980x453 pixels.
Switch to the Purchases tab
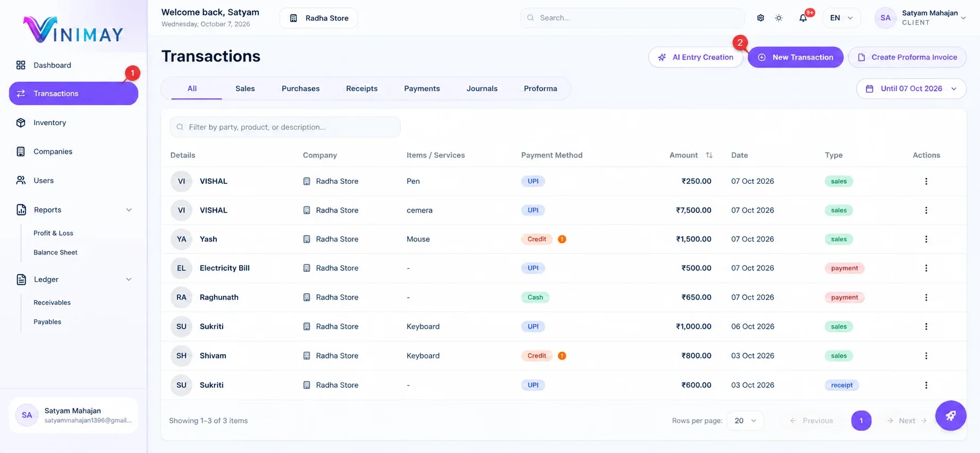pyautogui.click(x=300, y=89)
